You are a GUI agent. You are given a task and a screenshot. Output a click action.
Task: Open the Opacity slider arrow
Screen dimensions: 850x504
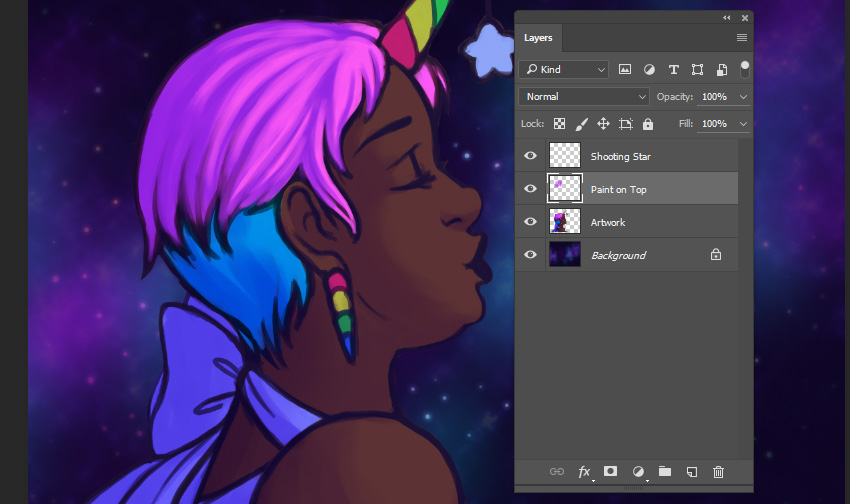743,96
